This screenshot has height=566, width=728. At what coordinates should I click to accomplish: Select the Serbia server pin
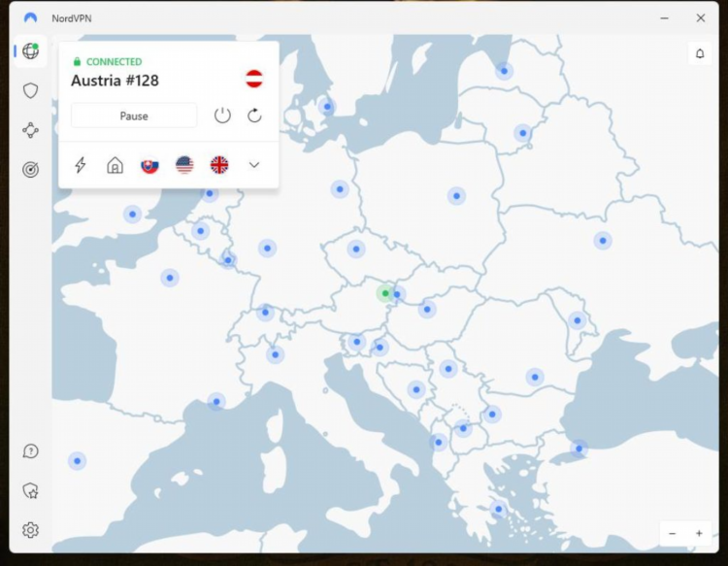tap(448, 369)
